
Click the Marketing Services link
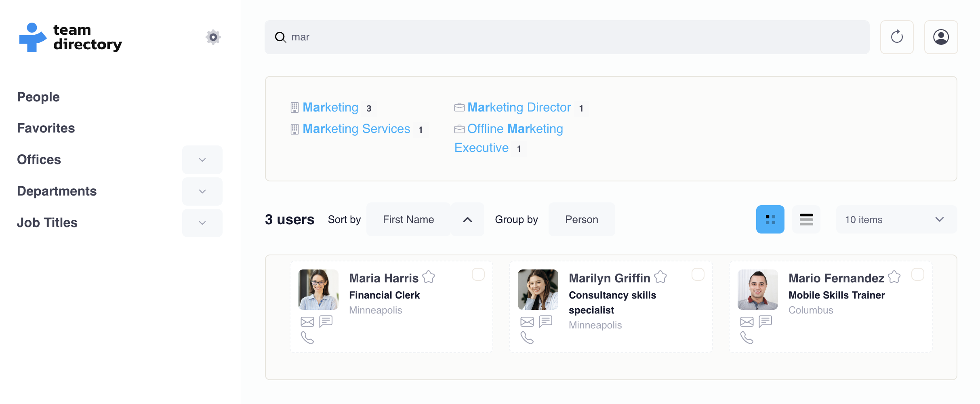pos(356,128)
